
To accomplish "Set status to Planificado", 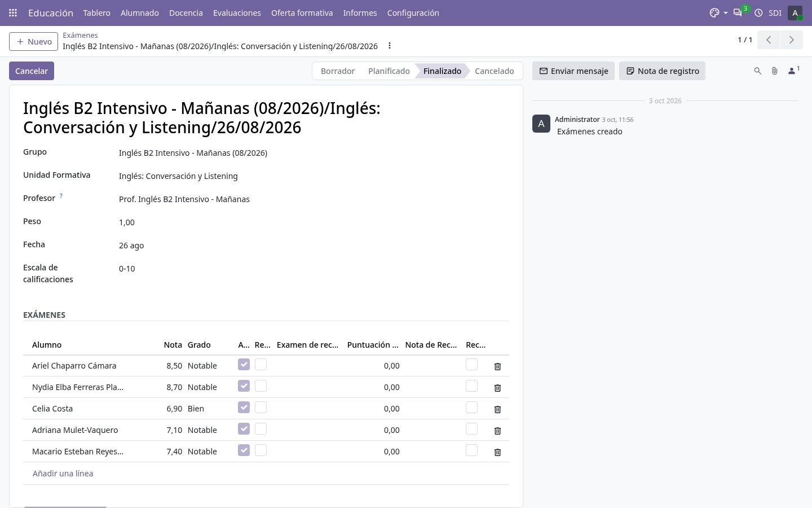I will coord(389,71).
